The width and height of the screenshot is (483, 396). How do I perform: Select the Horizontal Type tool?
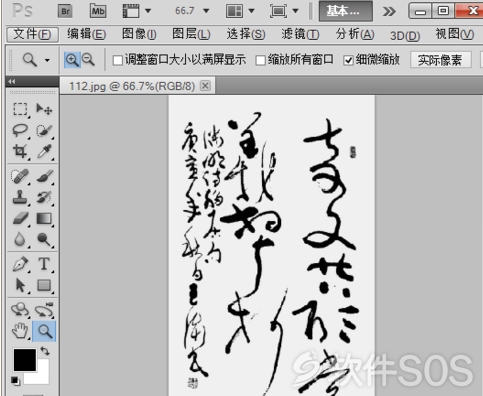coord(44,264)
